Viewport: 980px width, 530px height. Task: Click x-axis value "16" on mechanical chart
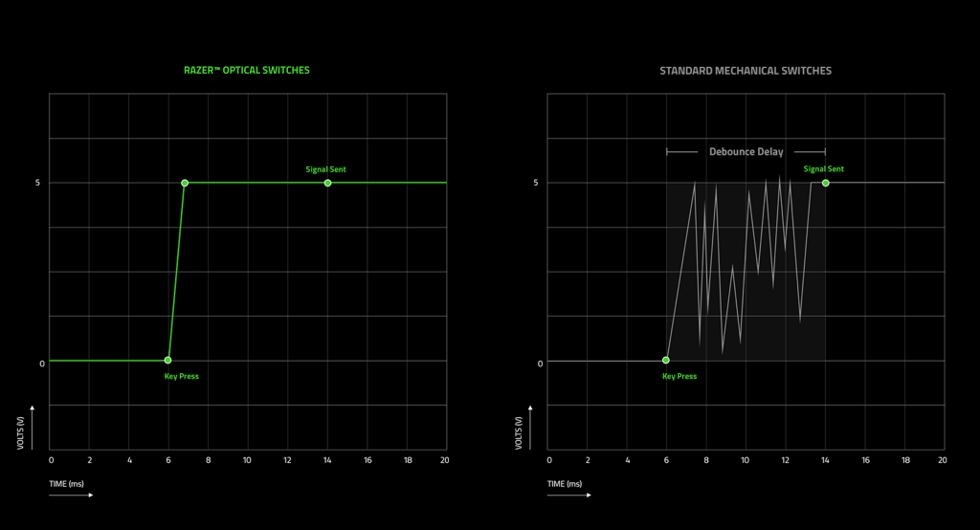pos(865,460)
